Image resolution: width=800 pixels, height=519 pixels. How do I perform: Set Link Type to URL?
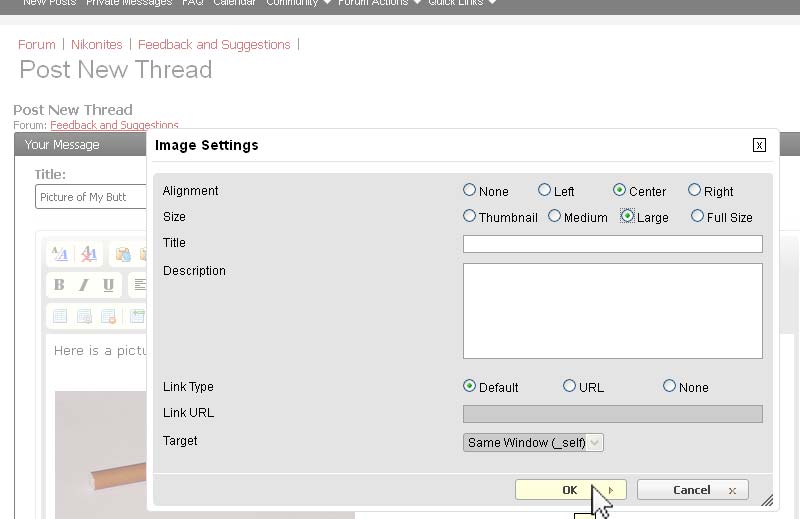(x=569, y=386)
